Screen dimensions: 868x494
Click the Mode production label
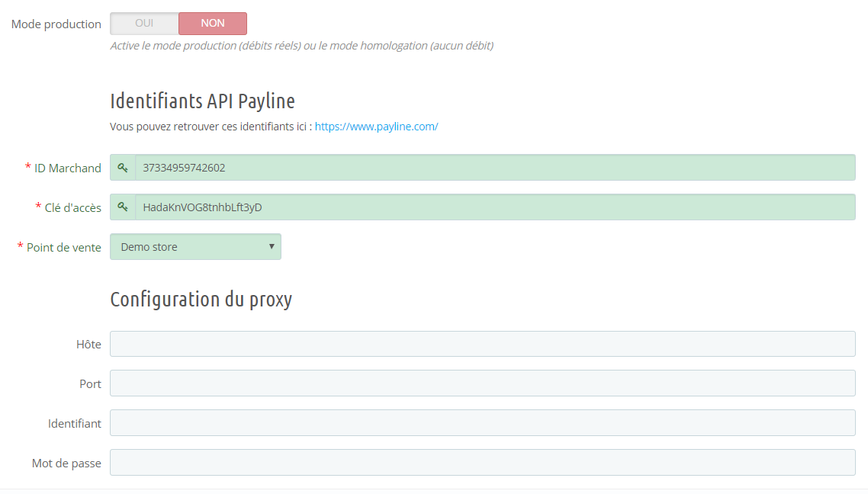click(56, 24)
